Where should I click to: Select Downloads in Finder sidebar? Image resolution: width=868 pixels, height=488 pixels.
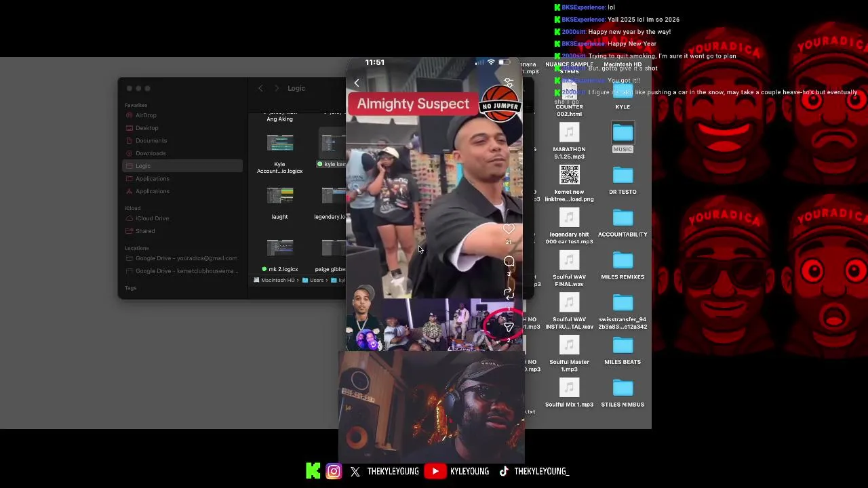(151, 153)
